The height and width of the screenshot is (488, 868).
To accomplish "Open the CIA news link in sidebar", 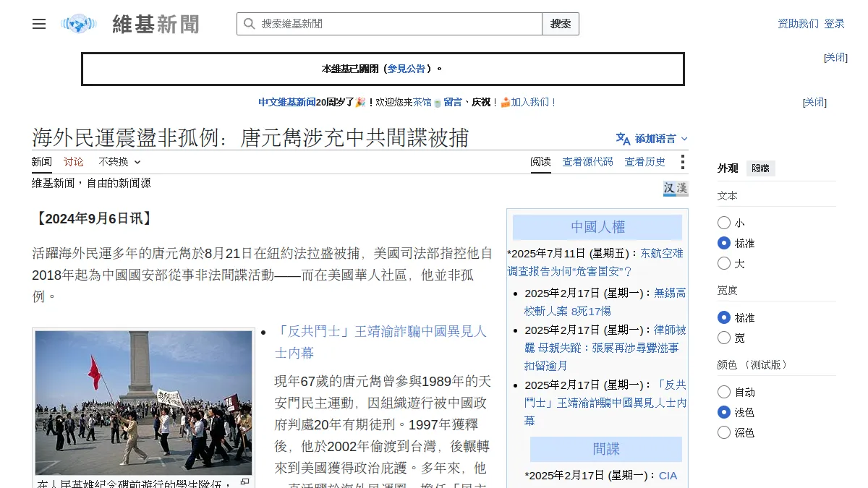I will coord(668,475).
